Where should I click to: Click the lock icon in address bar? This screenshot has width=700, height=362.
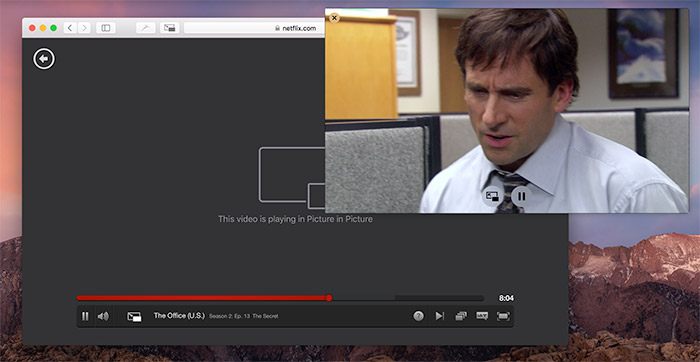[x=277, y=28]
